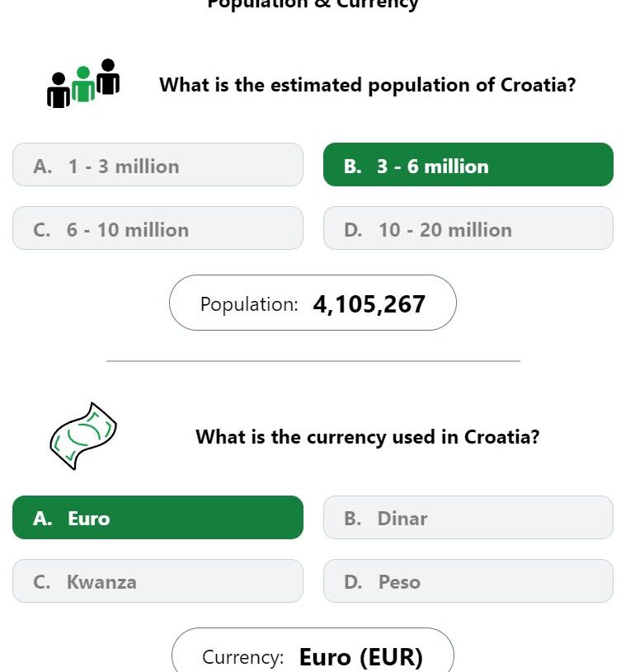Image resolution: width=621 pixels, height=672 pixels.
Task: Click the tall black person figure
Action: click(x=108, y=77)
